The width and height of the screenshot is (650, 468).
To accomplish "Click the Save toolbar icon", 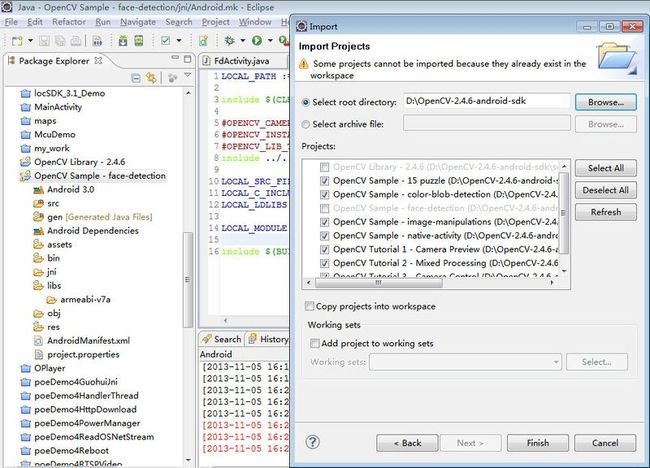I will point(44,41).
